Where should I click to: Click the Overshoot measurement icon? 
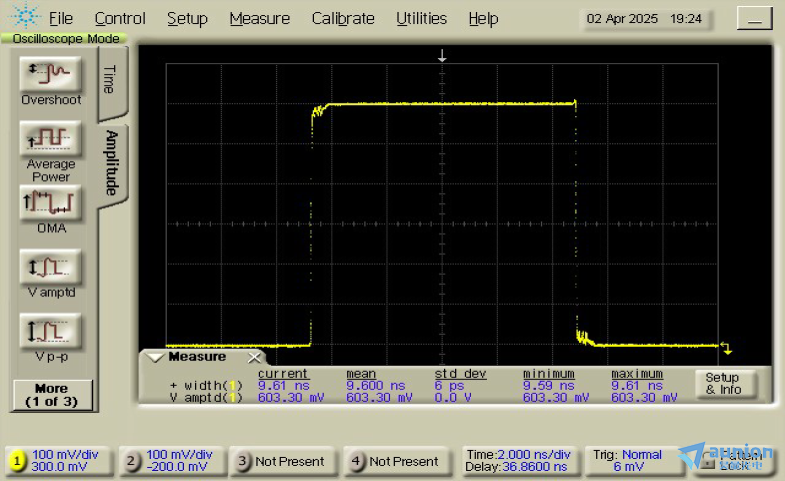pos(51,73)
